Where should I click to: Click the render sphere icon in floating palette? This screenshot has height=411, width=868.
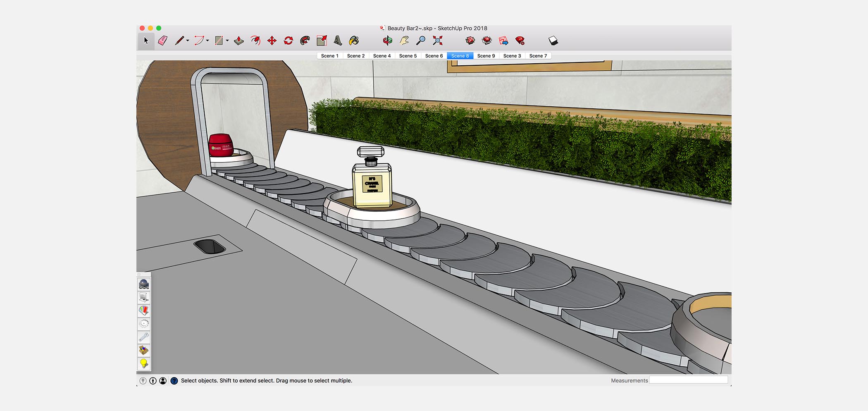pyautogui.click(x=144, y=284)
